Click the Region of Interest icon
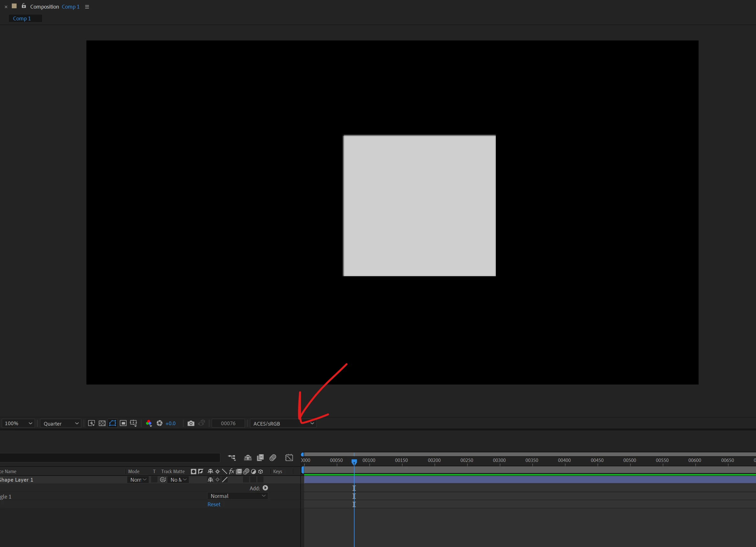 [123, 423]
